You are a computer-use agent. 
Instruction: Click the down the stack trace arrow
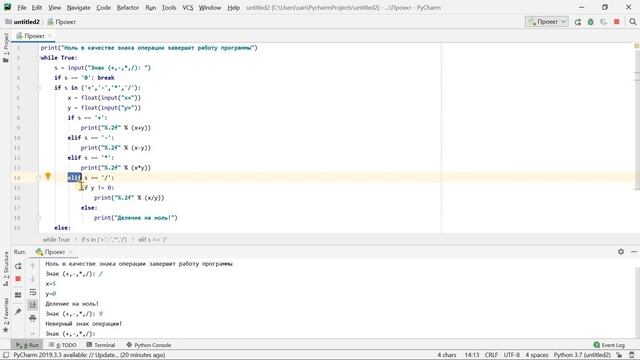click(33, 279)
